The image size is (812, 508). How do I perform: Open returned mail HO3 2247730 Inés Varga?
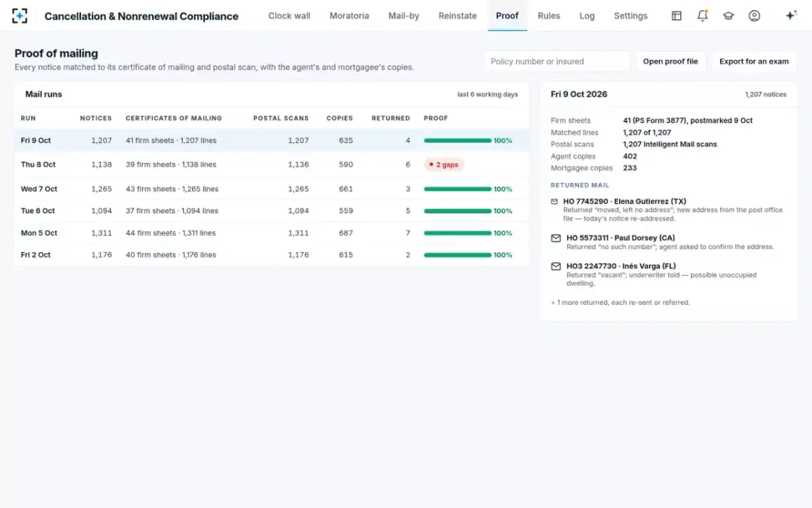tap(667, 274)
